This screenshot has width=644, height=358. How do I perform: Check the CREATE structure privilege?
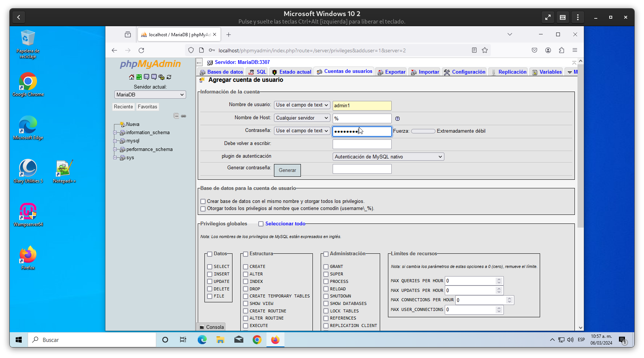coord(246,267)
